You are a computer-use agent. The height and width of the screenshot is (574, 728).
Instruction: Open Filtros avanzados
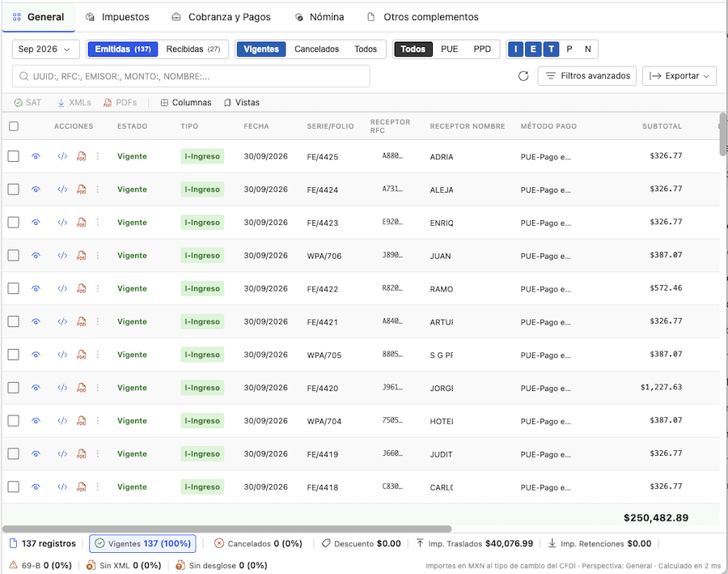click(x=588, y=76)
